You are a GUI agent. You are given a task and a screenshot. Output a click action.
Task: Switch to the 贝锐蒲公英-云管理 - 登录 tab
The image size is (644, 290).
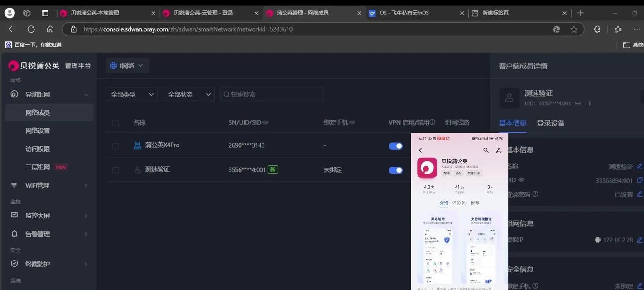coord(211,13)
